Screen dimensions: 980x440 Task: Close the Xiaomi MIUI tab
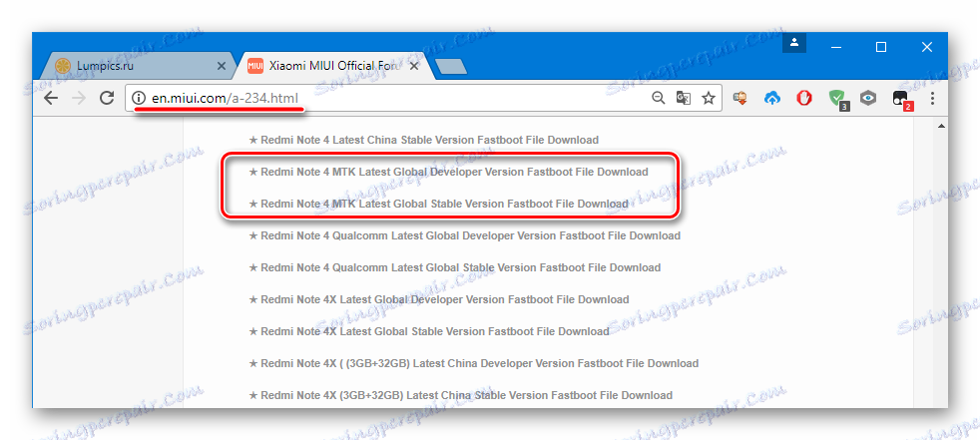click(x=415, y=65)
